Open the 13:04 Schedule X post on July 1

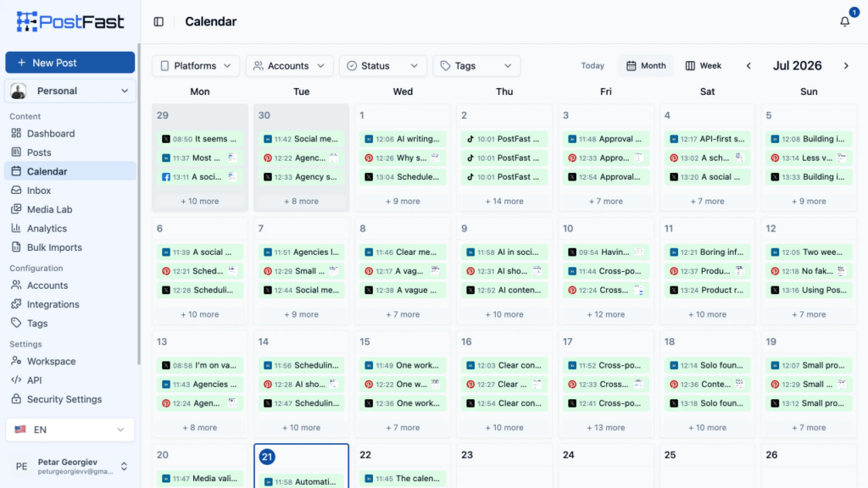coord(403,177)
